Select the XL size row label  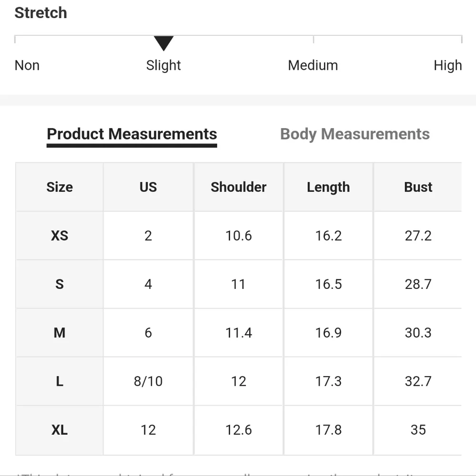pos(60,430)
